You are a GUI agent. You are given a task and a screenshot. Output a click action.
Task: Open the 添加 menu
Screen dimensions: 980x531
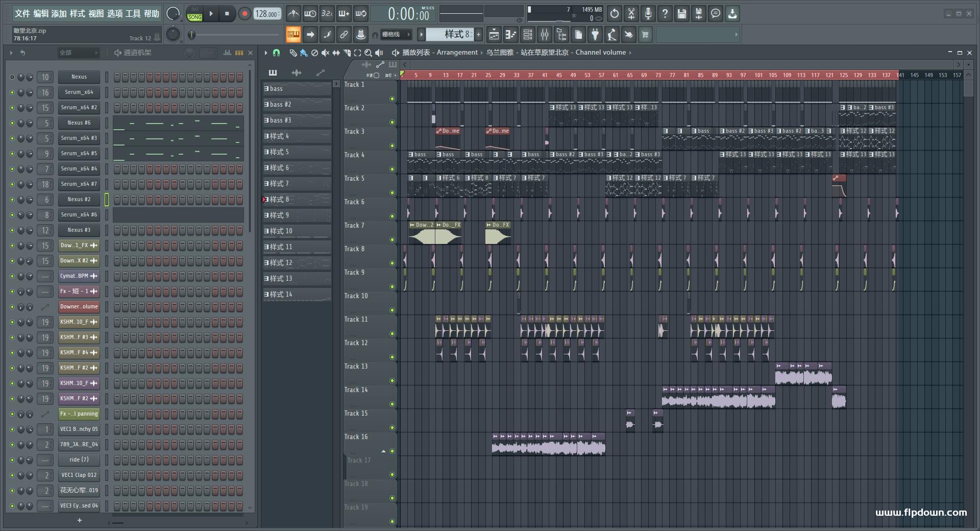59,14
